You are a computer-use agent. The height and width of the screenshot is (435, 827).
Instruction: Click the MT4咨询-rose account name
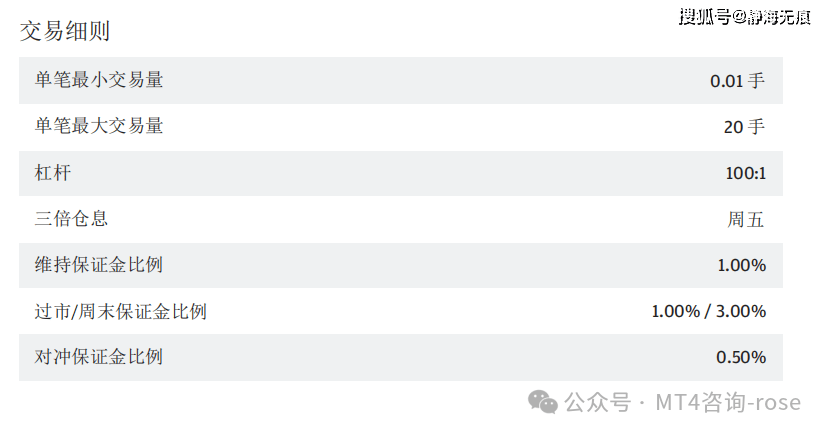728,402
